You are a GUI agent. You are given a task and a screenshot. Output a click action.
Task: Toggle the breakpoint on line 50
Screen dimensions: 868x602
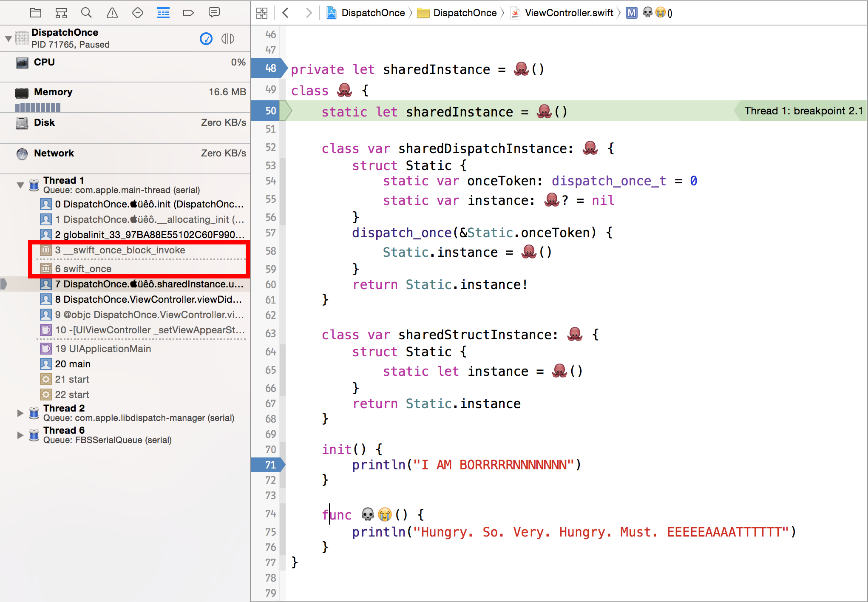click(x=269, y=111)
